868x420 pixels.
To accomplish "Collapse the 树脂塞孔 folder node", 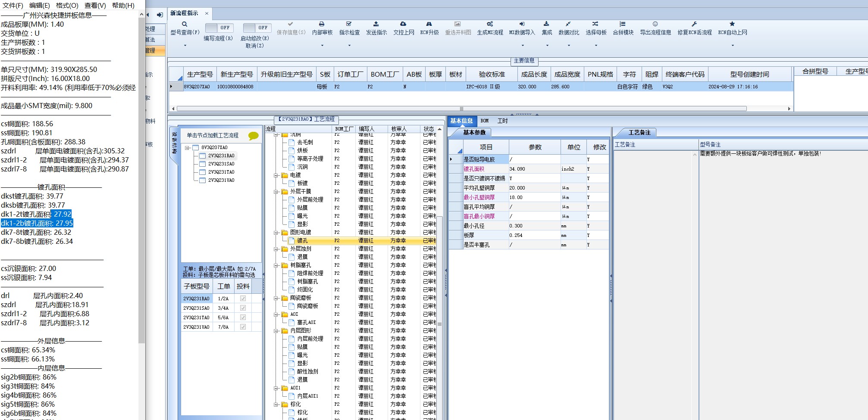I will point(276,265).
